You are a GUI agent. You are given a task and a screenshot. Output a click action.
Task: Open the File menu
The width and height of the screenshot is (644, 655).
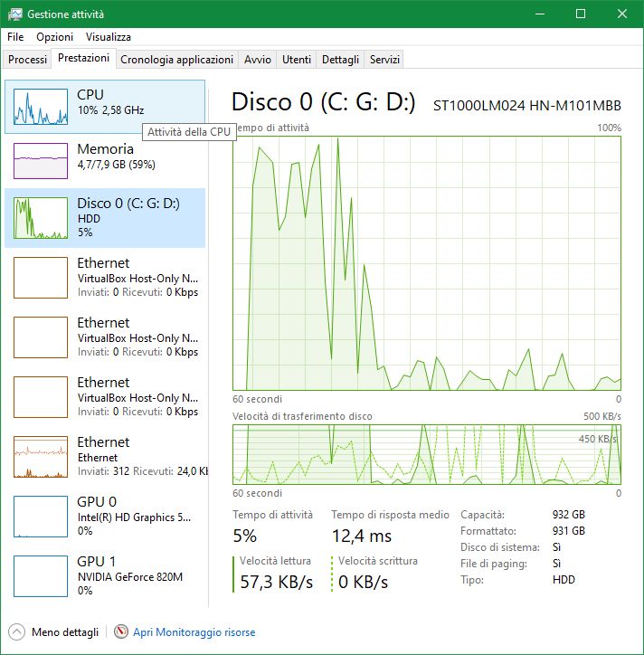click(15, 37)
